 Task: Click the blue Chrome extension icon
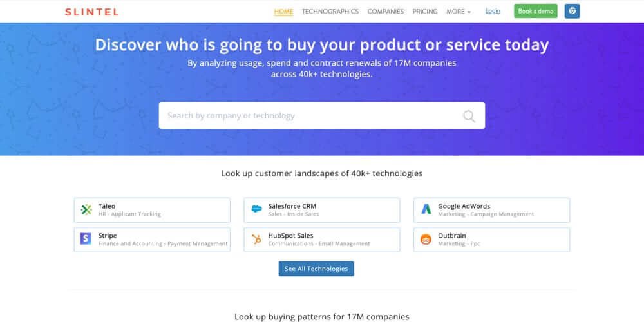(x=572, y=11)
